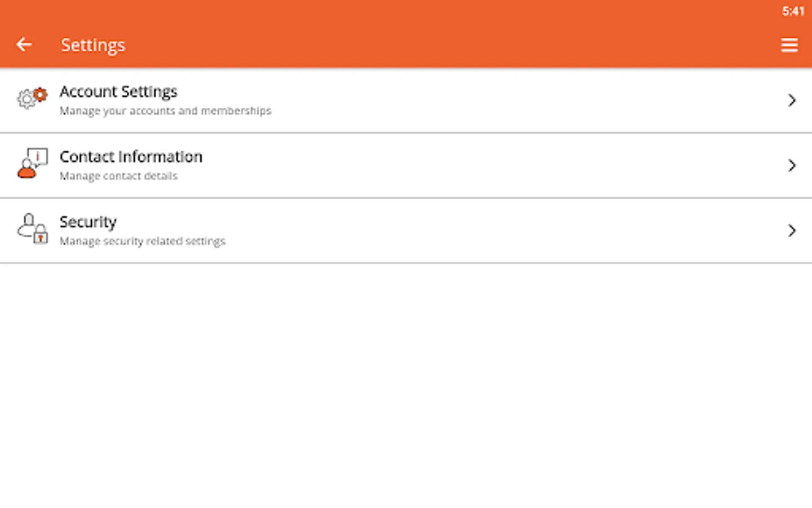Tap the Contact Information row
This screenshot has width=812, height=508.
406,165
